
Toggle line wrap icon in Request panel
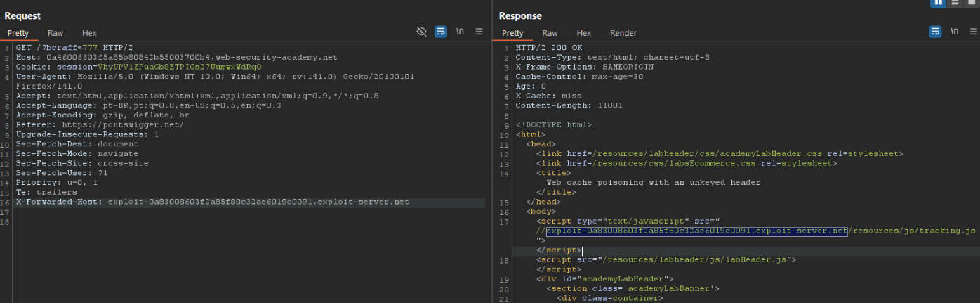point(441,32)
